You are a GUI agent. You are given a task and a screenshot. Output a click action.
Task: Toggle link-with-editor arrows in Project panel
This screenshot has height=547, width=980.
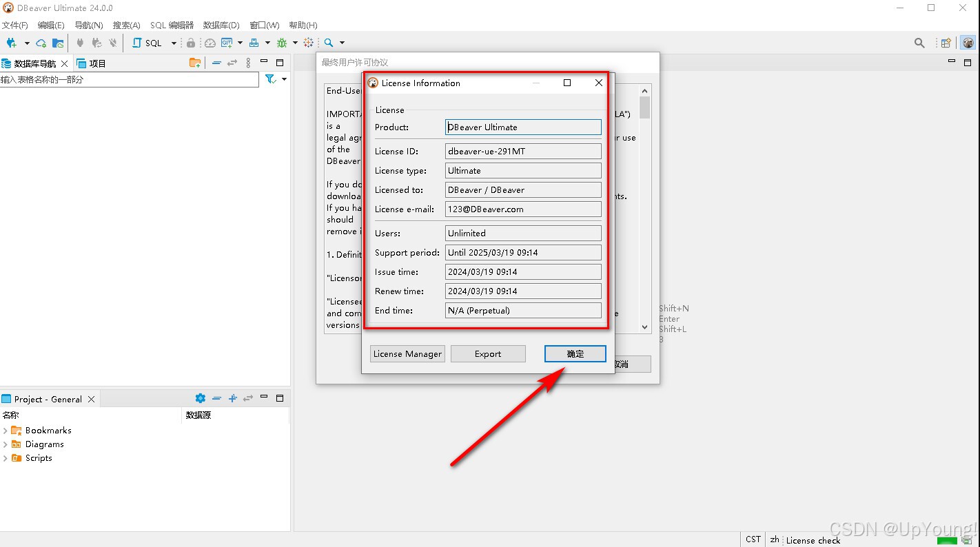[248, 398]
